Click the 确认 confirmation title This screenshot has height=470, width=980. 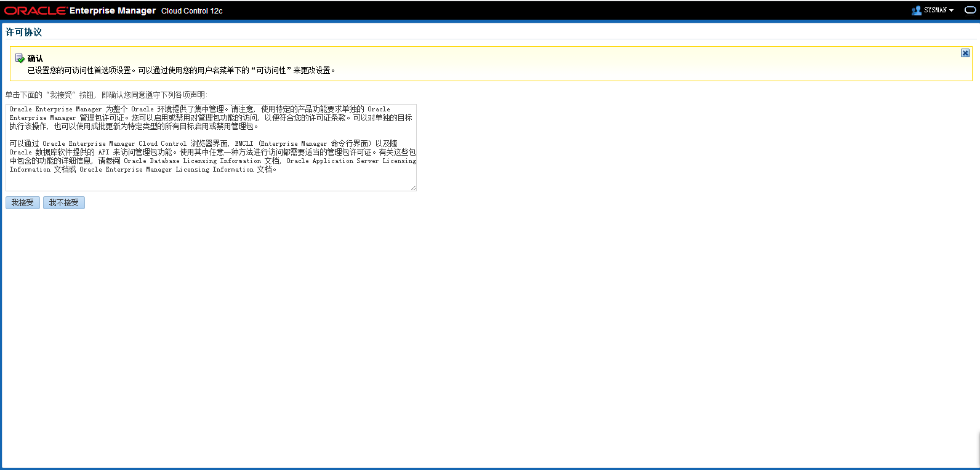point(35,58)
